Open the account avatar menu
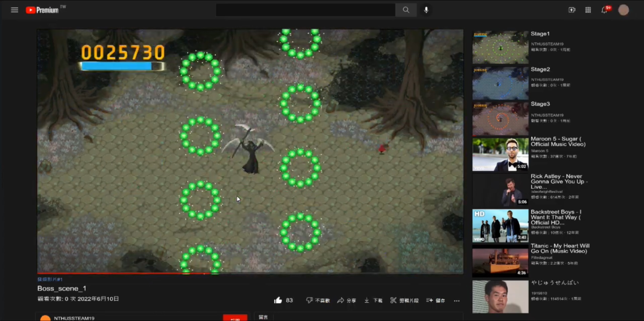644x321 pixels. (624, 10)
